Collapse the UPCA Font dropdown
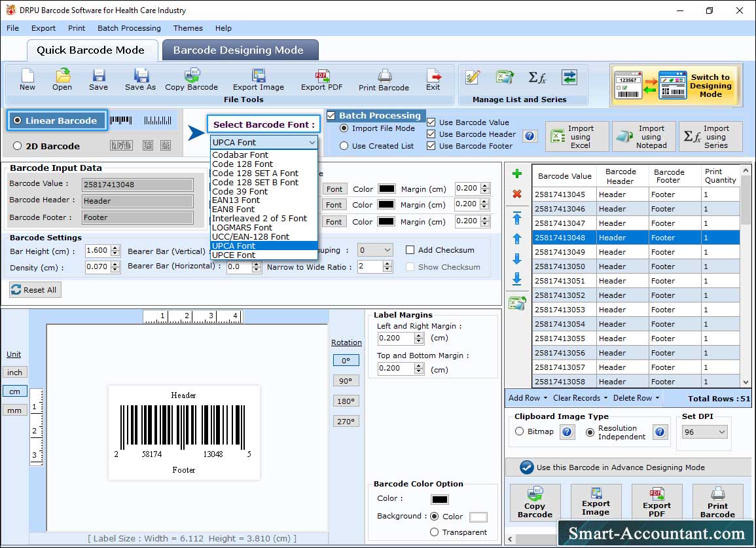The image size is (756, 548). click(x=312, y=142)
